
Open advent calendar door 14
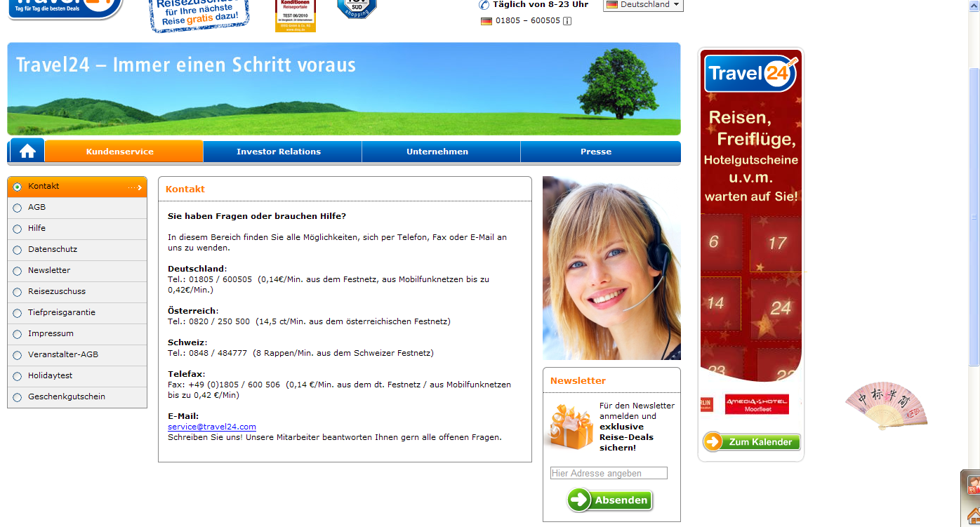coord(720,304)
